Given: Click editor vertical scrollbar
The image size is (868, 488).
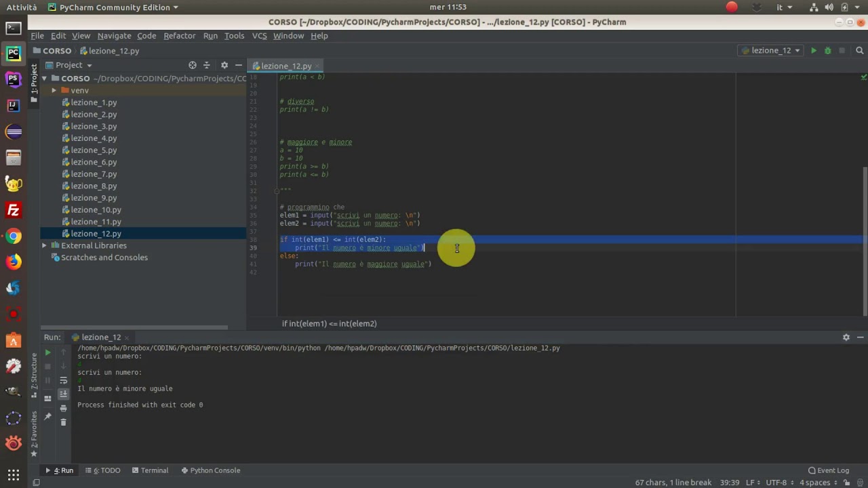Looking at the screenshot, I should click(865, 241).
